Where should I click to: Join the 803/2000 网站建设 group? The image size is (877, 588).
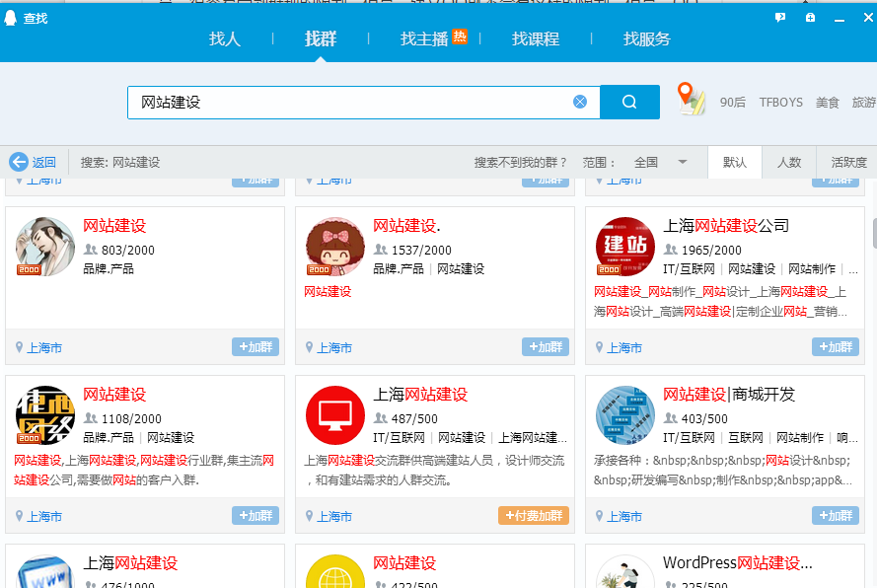[x=256, y=347]
